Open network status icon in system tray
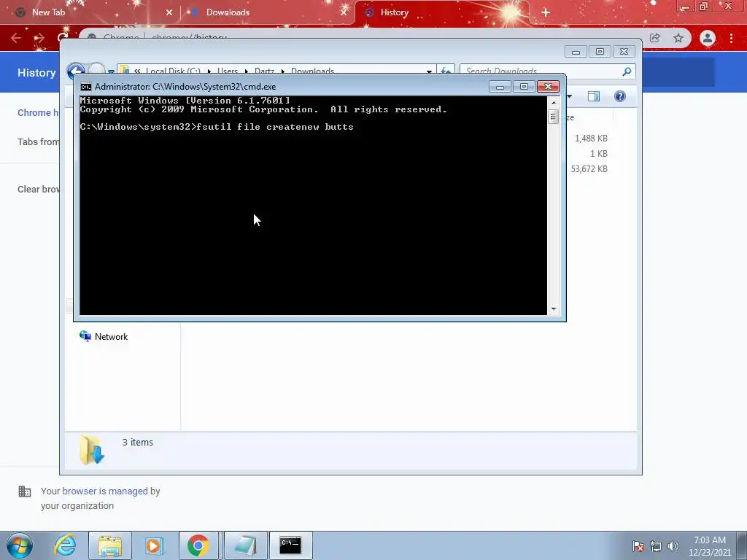Viewport: 747px width, 560px height. coord(656,546)
